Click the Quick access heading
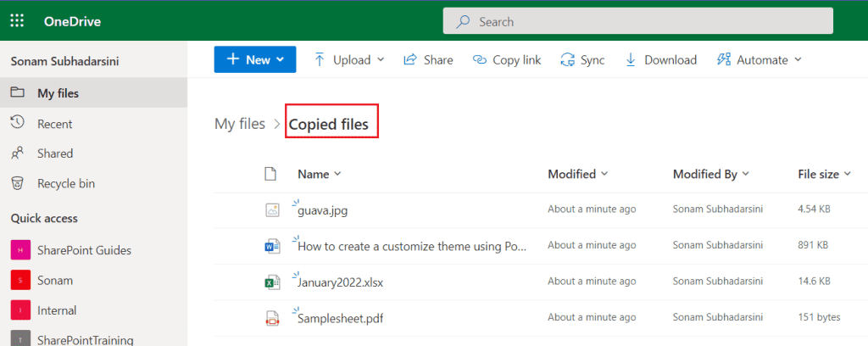Image resolution: width=868 pixels, height=346 pixels. click(44, 219)
